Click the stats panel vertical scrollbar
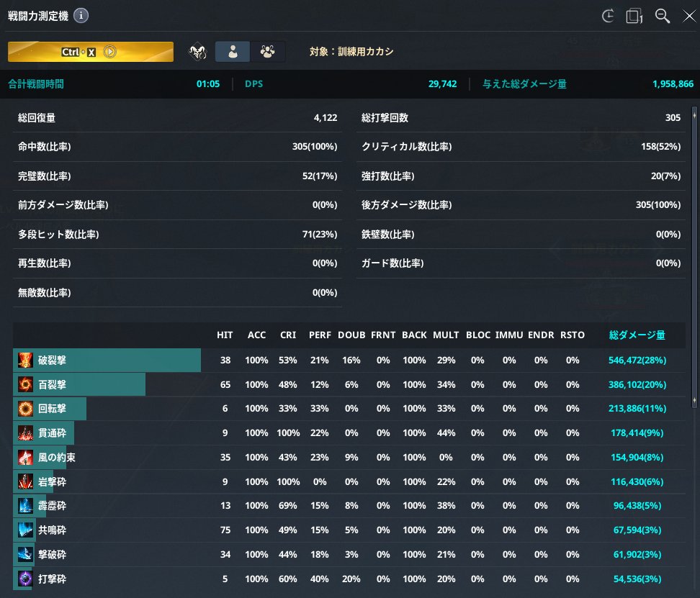The image size is (700, 598). click(x=694, y=257)
